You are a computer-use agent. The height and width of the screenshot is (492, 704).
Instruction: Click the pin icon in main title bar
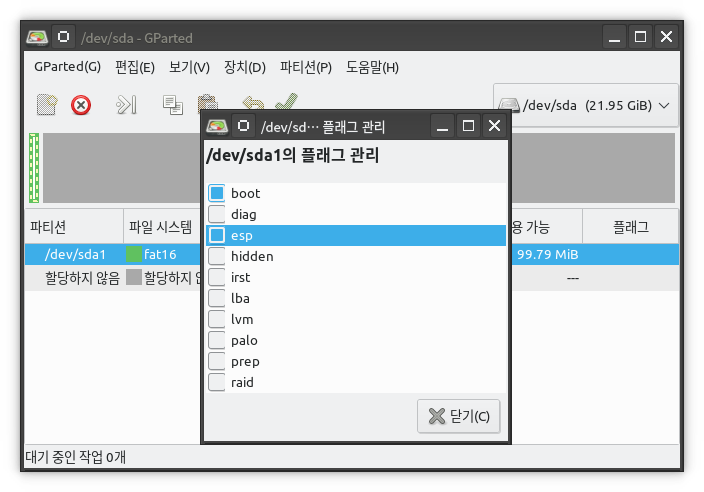[63, 37]
